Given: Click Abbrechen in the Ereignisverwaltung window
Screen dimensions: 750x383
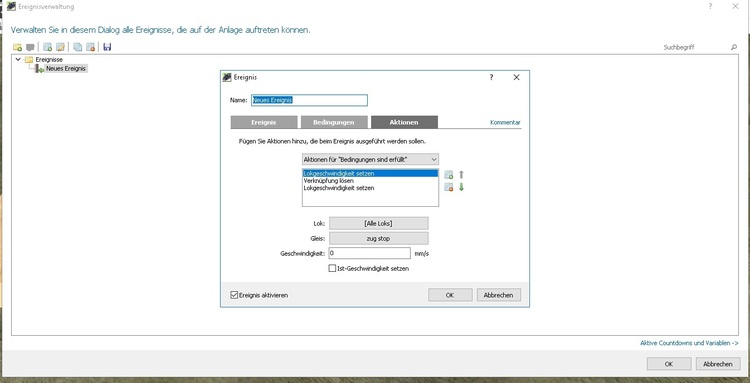Looking at the screenshot, I should [717, 364].
